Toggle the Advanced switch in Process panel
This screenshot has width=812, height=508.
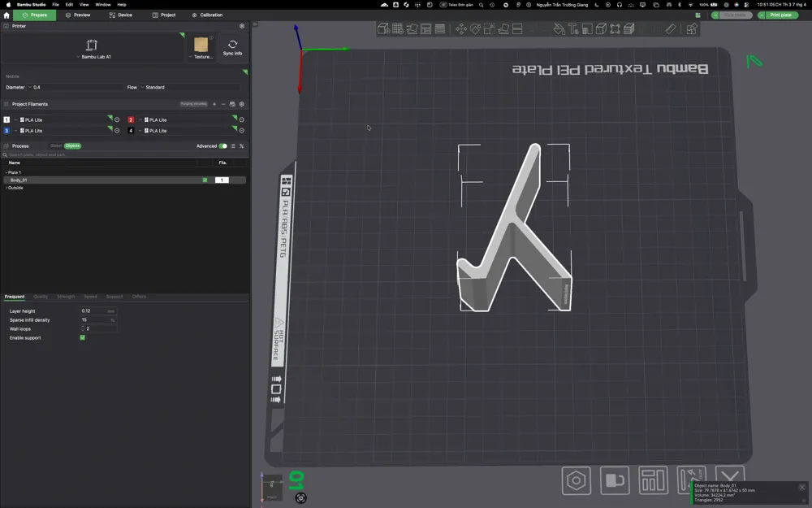[x=225, y=145]
